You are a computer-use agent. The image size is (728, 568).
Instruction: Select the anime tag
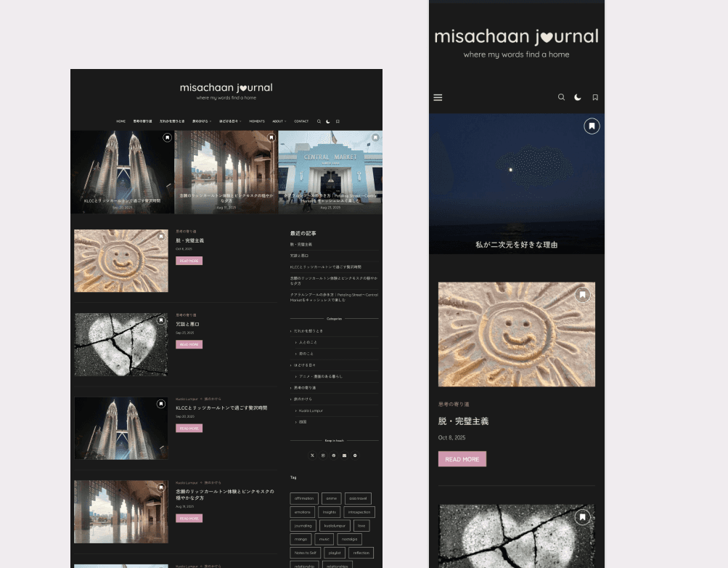pos(331,498)
